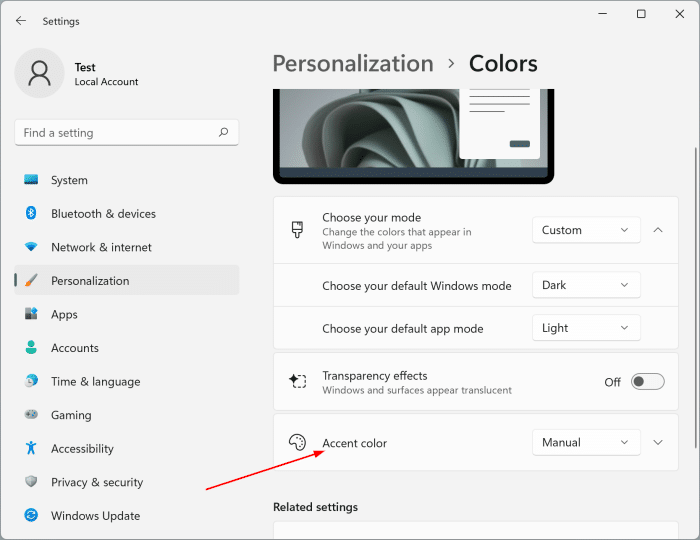Image resolution: width=700 pixels, height=540 pixels.
Task: Collapse the Choose your mode section
Action: (658, 230)
